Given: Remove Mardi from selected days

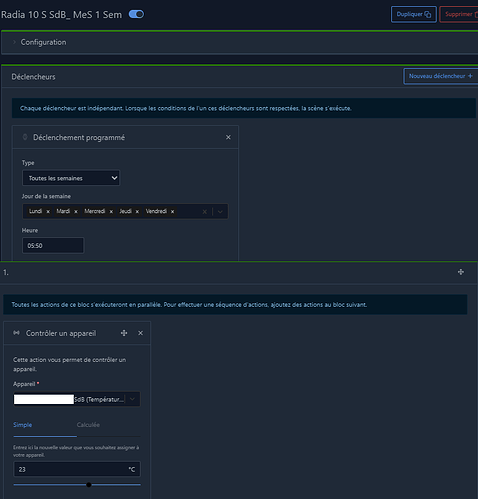Looking at the screenshot, I should coord(76,212).
